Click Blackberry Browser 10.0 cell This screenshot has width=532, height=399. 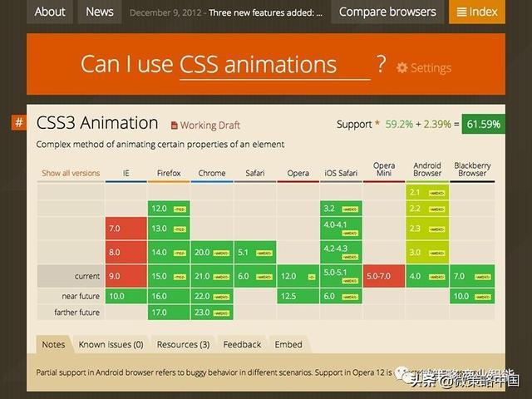pos(472,296)
